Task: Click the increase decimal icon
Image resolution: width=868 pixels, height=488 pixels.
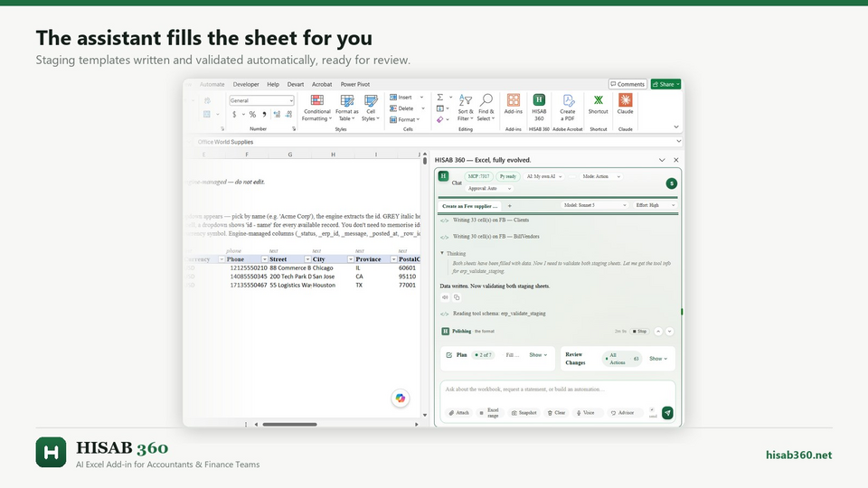Action: tap(277, 115)
